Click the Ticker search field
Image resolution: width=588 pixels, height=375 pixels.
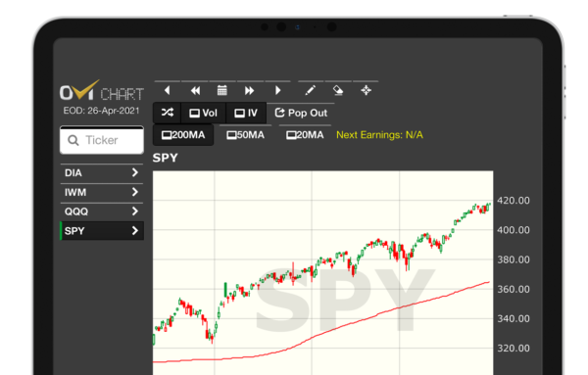(102, 140)
